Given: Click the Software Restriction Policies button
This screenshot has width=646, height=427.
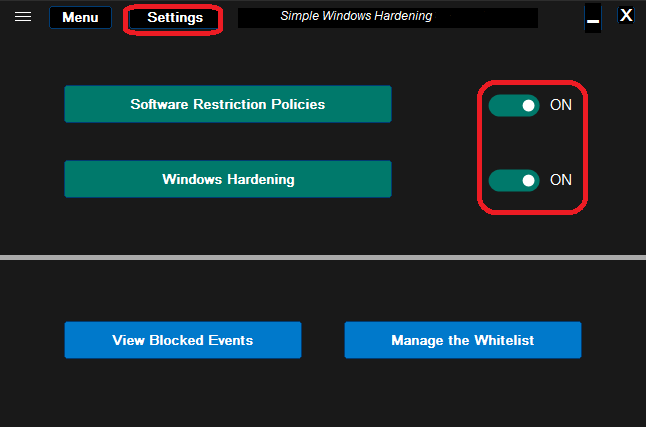Looking at the screenshot, I should click(x=228, y=104).
